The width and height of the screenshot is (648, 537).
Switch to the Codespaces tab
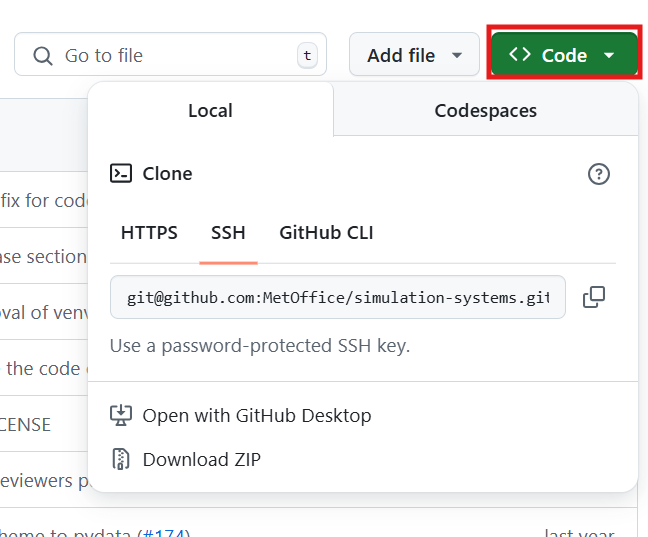(x=485, y=110)
